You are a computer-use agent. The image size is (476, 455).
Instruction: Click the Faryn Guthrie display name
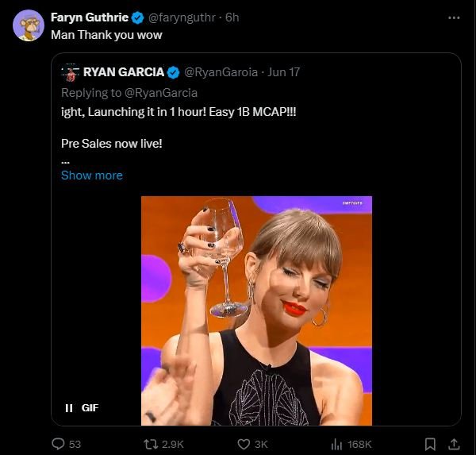coord(89,17)
